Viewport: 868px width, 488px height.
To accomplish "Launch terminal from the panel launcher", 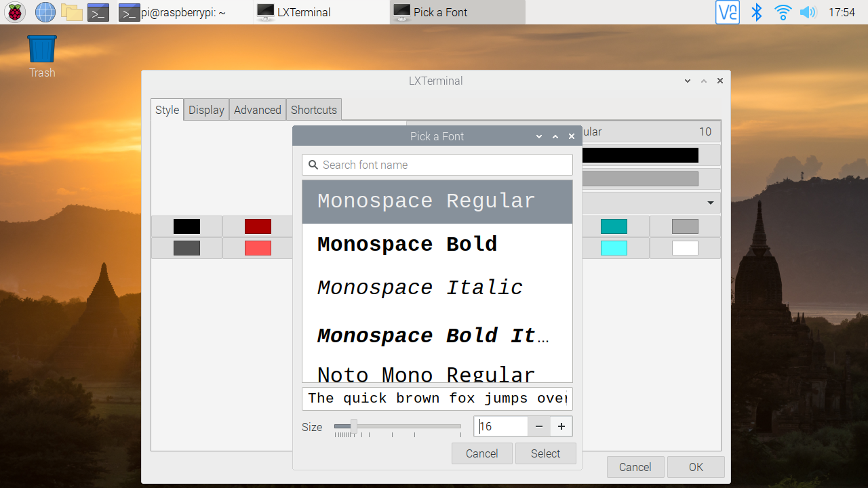I will 98,12.
